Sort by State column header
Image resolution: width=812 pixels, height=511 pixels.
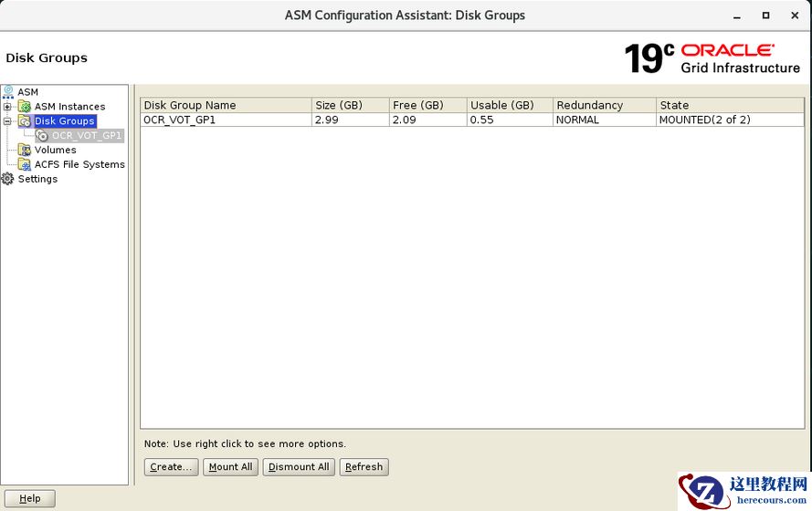tap(730, 105)
